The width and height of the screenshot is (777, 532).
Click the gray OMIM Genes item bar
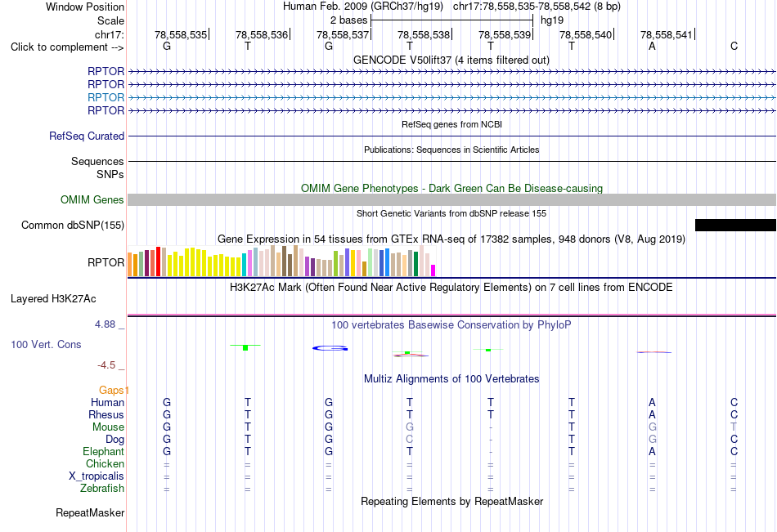(x=451, y=199)
